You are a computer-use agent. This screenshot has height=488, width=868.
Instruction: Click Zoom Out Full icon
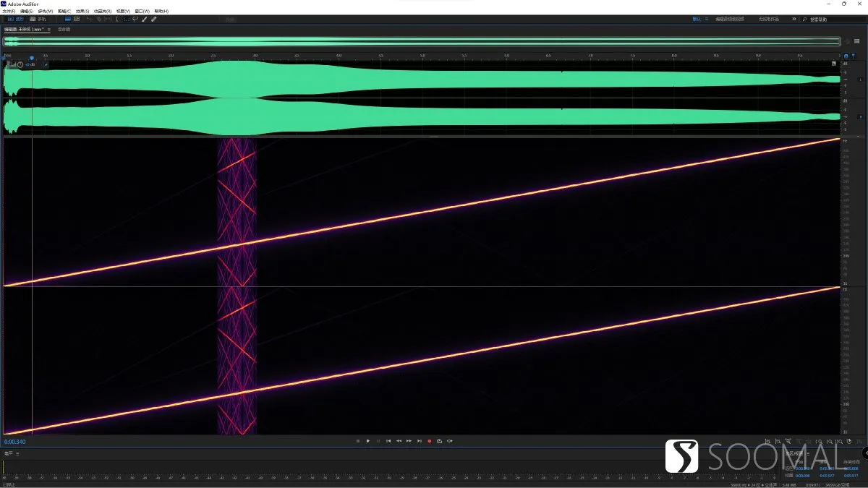tap(808, 440)
